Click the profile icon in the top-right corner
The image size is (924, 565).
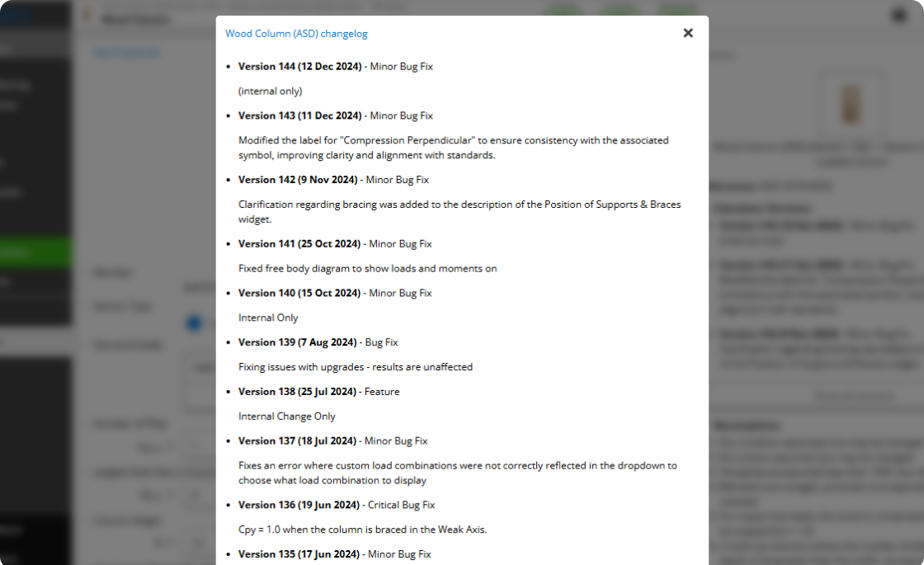(x=898, y=16)
